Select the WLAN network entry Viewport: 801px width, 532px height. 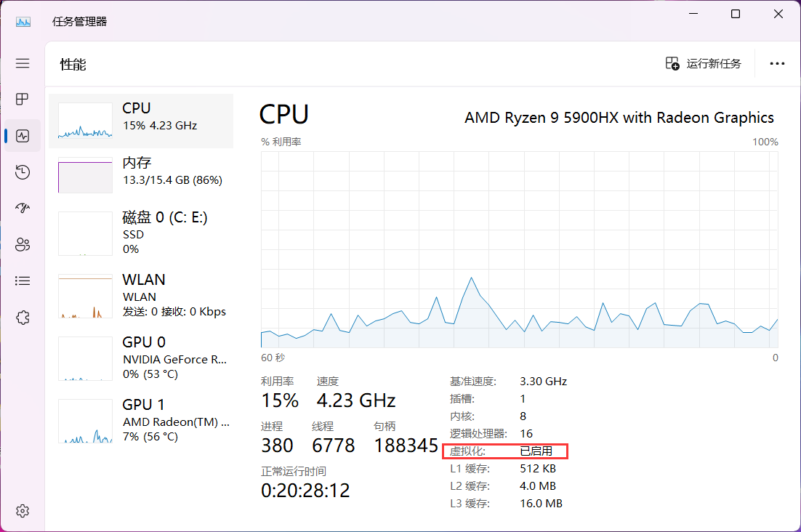[141, 296]
